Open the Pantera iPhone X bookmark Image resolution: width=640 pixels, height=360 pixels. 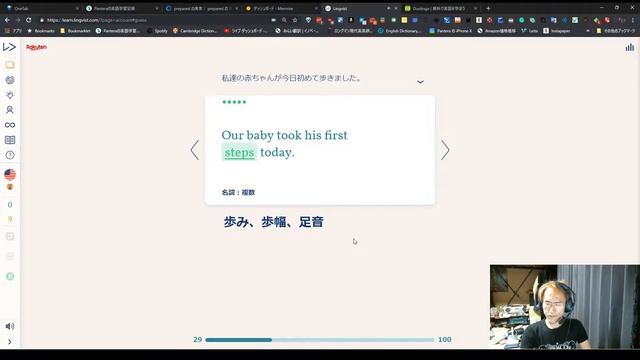pos(450,31)
